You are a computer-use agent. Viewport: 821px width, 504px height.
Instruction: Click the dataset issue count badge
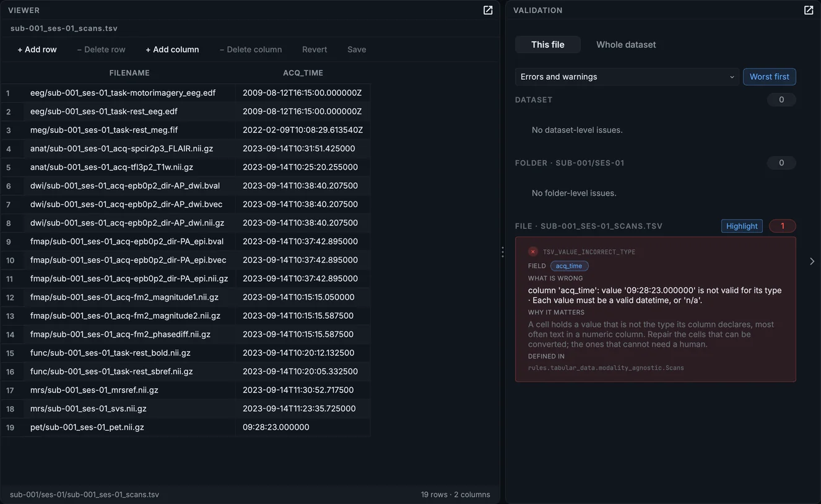[x=781, y=100]
